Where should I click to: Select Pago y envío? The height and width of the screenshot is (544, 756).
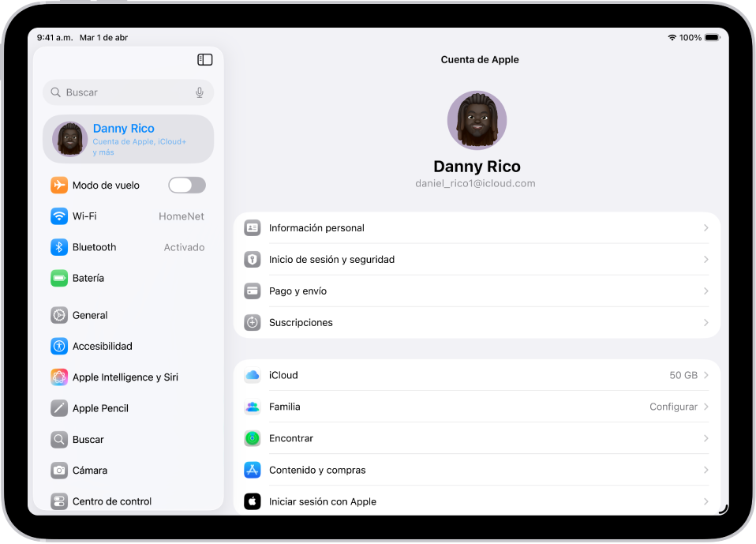477,291
